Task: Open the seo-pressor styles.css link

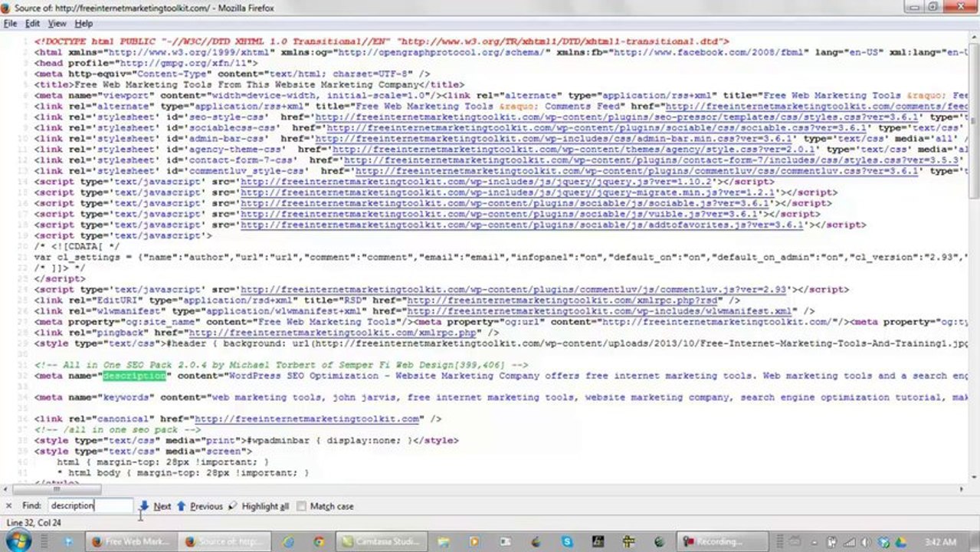Action: pos(616,117)
